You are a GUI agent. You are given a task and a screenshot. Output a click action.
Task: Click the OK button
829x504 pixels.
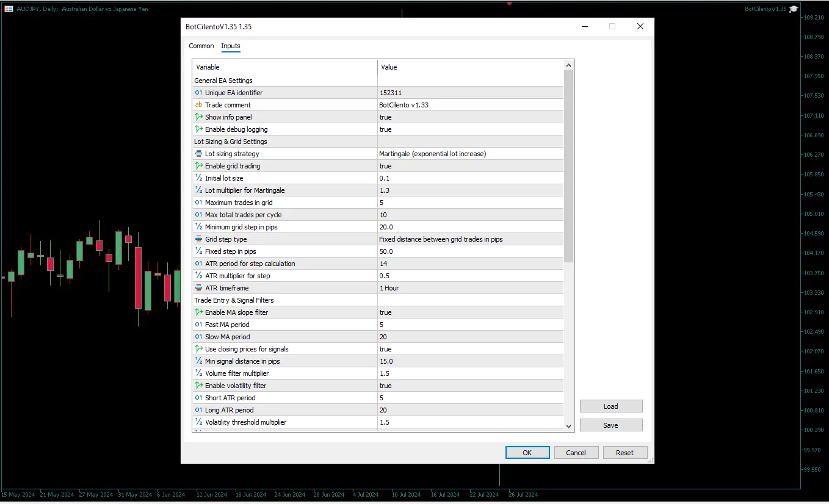pyautogui.click(x=527, y=453)
